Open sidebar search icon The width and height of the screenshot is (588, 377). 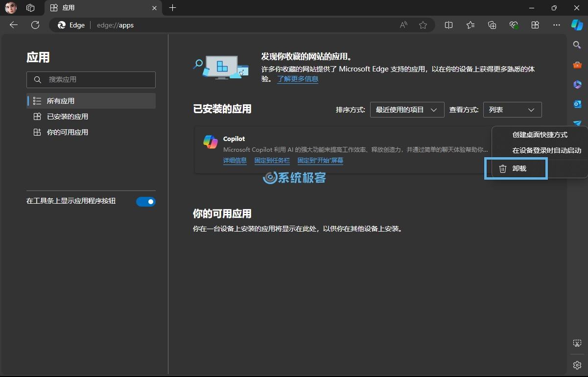click(577, 45)
